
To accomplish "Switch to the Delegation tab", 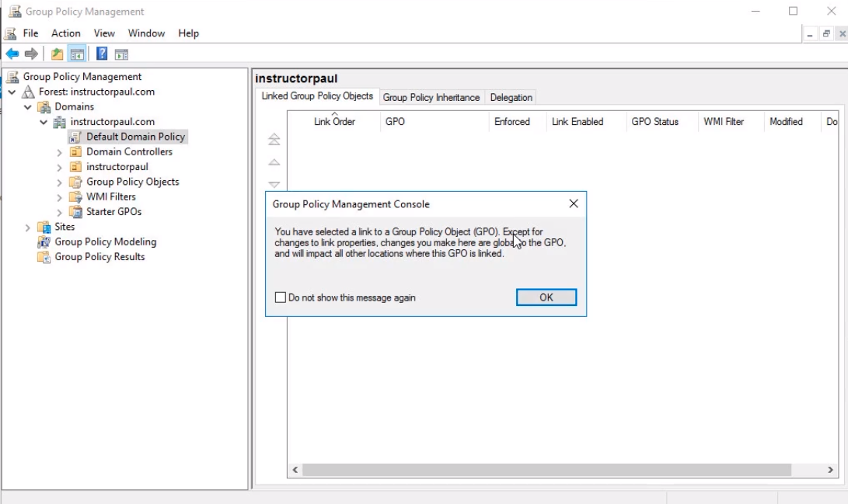I will pos(511,98).
